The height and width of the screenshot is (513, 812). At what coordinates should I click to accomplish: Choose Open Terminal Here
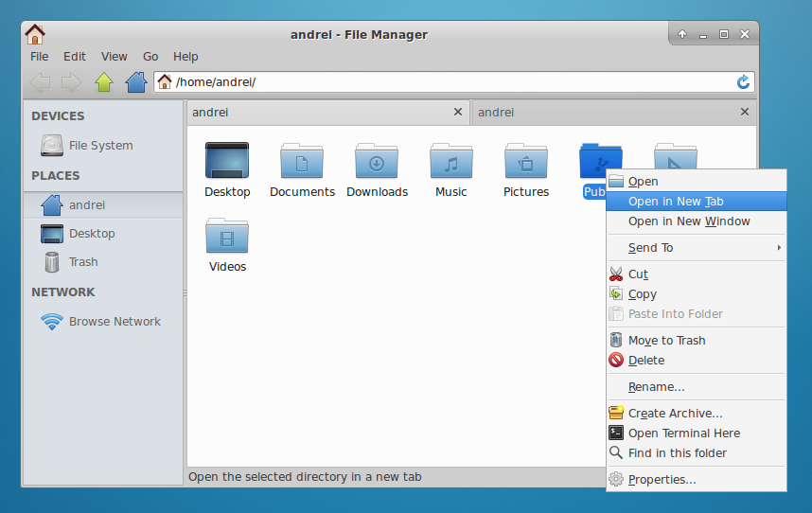pos(696,433)
